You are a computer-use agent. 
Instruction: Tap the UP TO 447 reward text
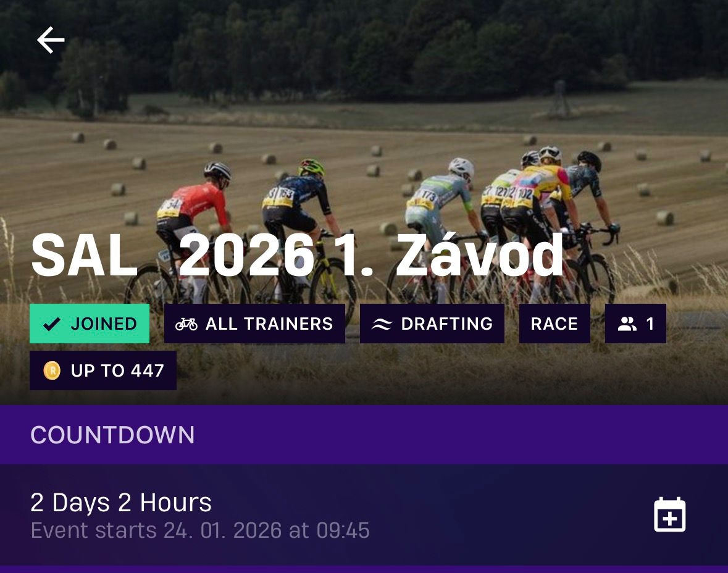pyautogui.click(x=117, y=370)
